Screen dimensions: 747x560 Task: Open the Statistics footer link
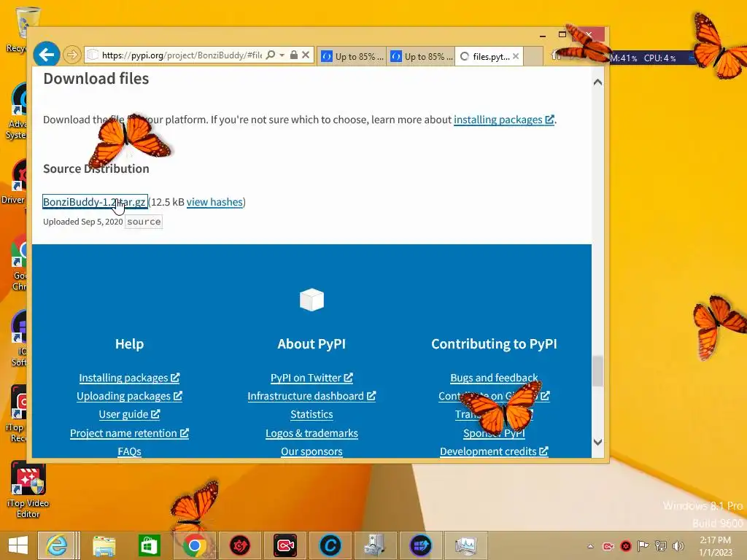pyautogui.click(x=311, y=414)
